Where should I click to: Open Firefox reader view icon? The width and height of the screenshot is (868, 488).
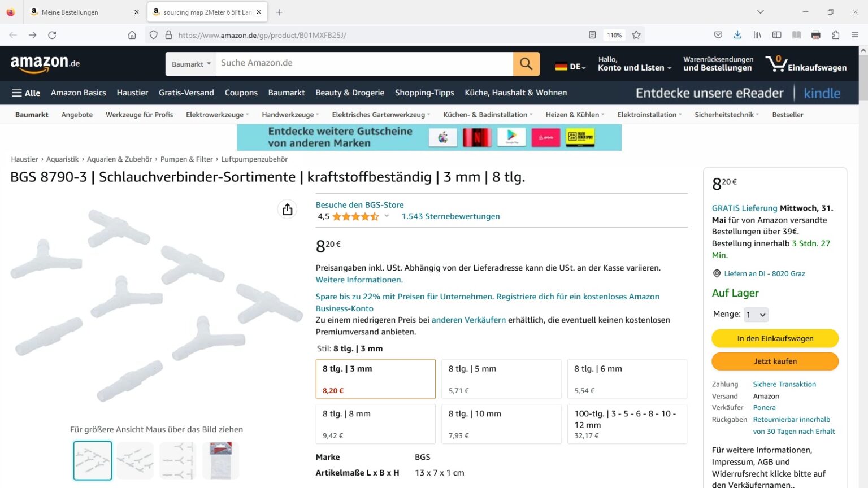coord(592,34)
